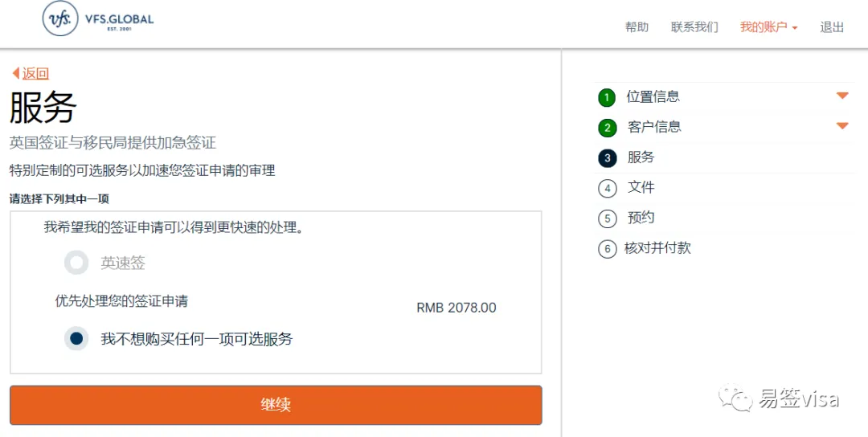The width and height of the screenshot is (868, 437).
Task: Click the orange back arrow icon
Action: click(x=15, y=73)
